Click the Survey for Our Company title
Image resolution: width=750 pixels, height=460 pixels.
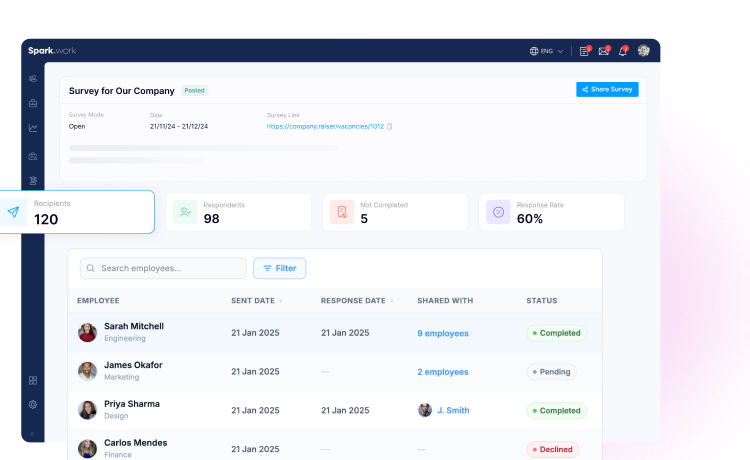[121, 91]
